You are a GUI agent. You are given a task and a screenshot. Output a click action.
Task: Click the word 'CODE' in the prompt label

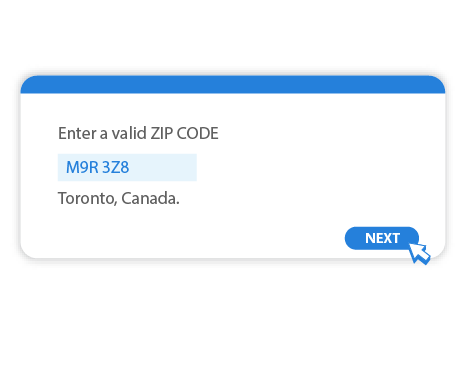tap(197, 133)
